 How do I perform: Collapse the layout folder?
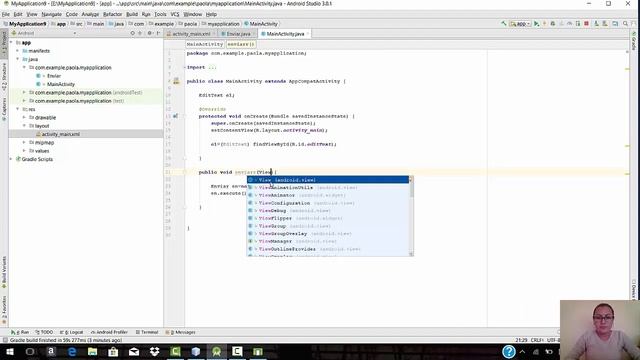pyautogui.click(x=24, y=126)
